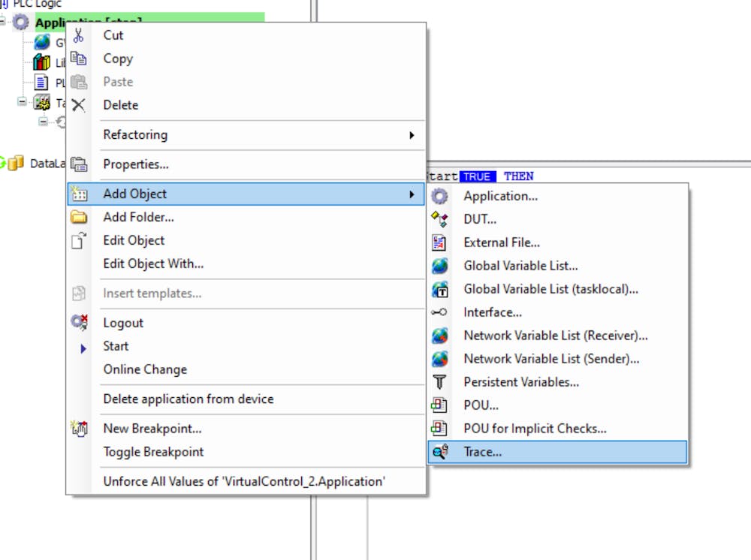This screenshot has height=560, width=751.
Task: Select Global Variable List... from submenu
Action: (x=520, y=266)
